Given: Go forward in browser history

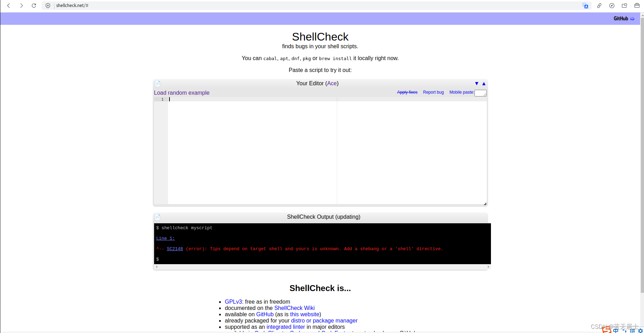Looking at the screenshot, I should point(21,6).
